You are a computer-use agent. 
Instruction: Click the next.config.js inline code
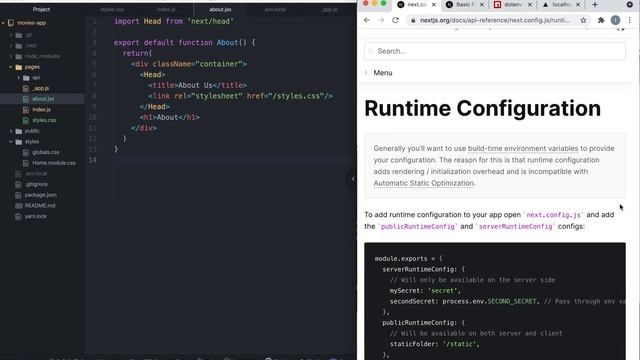553,215
